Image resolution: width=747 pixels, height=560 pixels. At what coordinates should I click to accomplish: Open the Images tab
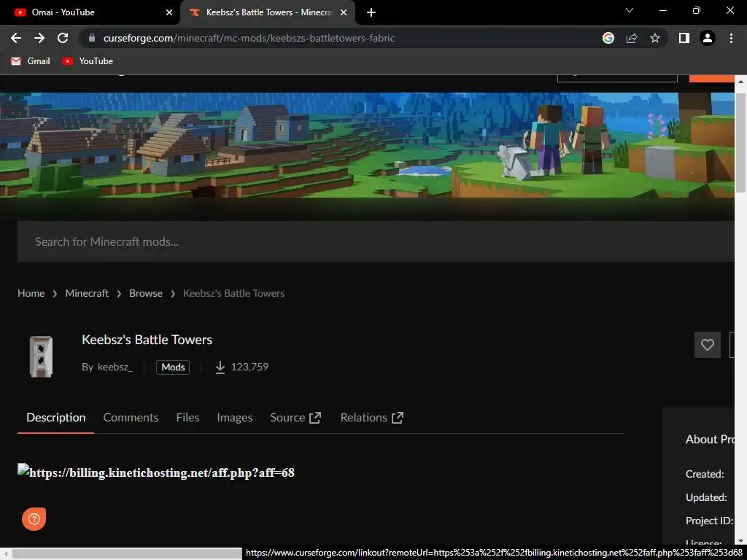click(235, 418)
